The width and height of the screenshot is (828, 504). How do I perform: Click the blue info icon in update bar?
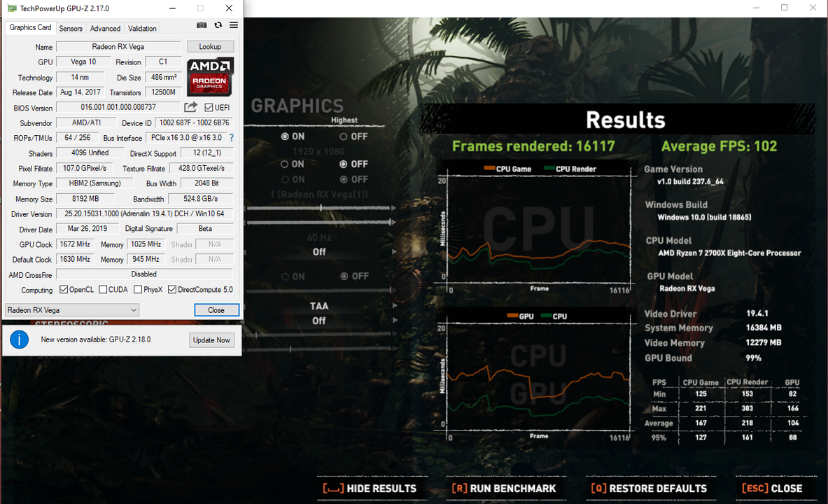coord(19,339)
